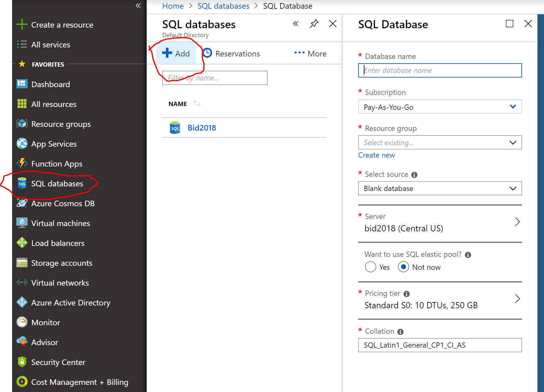Viewport: 544px width, 392px height.
Task: Open Load balancers diamond icon
Action: click(x=22, y=243)
